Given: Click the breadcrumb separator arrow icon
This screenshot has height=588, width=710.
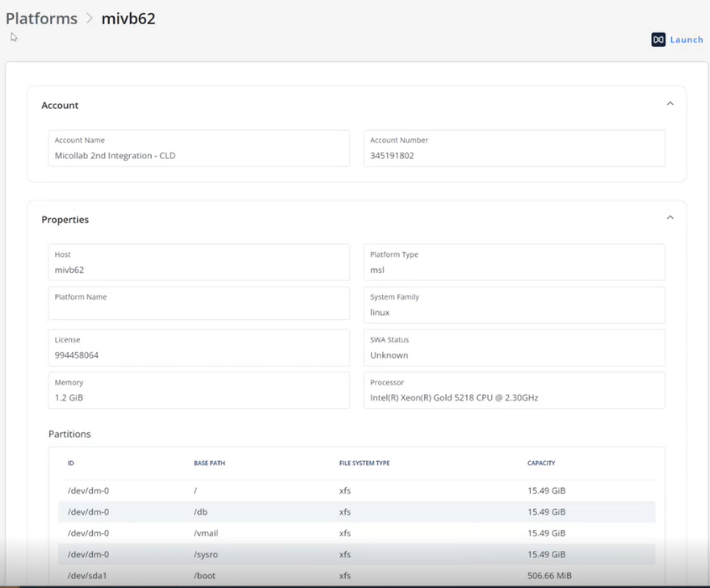Looking at the screenshot, I should (x=89, y=19).
